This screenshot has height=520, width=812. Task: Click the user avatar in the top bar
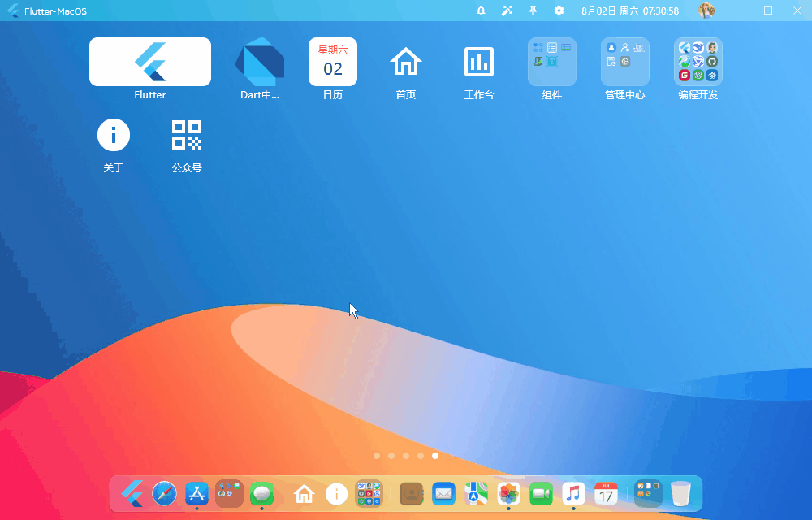(706, 11)
